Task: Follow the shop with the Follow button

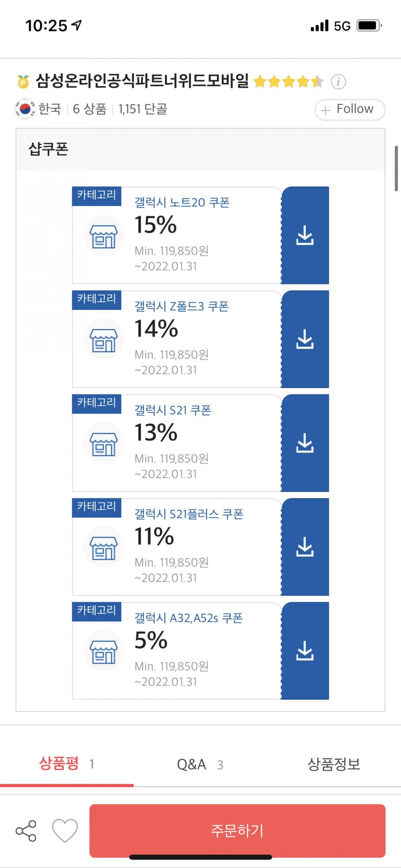Action: [350, 110]
